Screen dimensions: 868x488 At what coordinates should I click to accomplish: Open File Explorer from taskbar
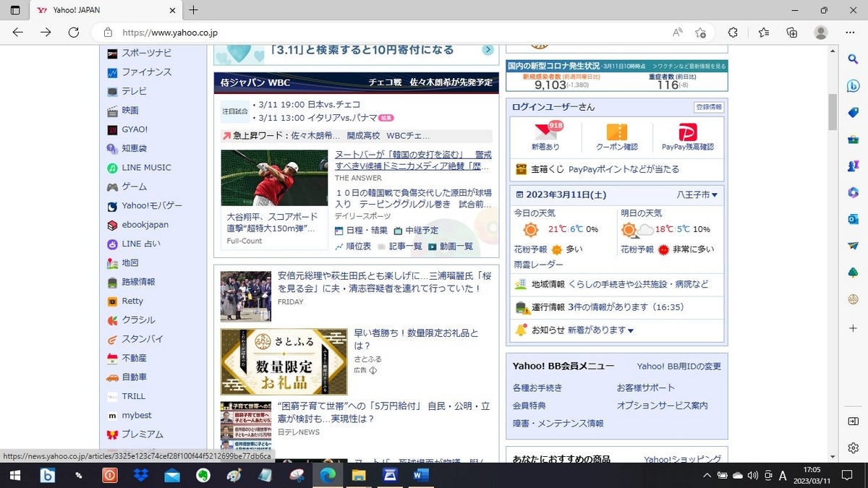[359, 476]
